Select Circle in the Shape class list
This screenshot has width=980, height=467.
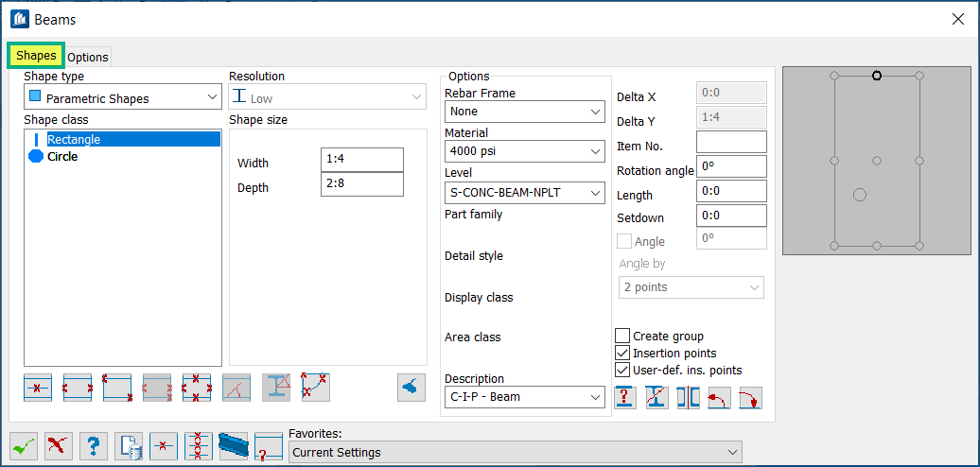click(x=62, y=157)
